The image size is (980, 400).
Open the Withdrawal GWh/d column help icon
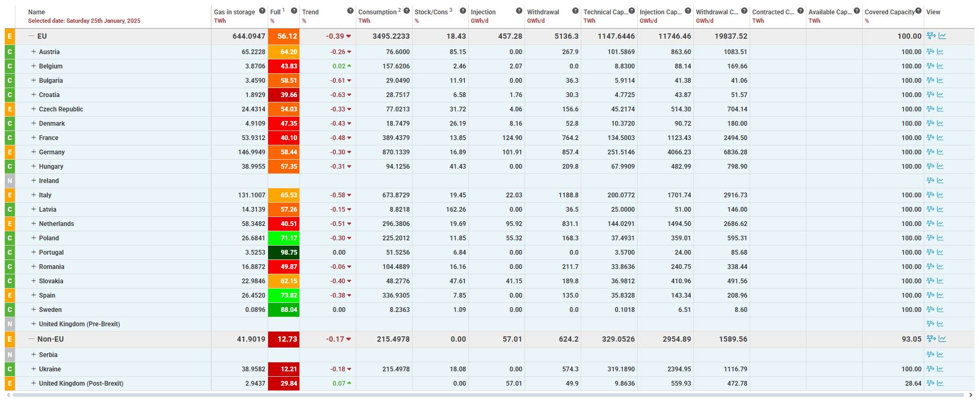coord(575,11)
